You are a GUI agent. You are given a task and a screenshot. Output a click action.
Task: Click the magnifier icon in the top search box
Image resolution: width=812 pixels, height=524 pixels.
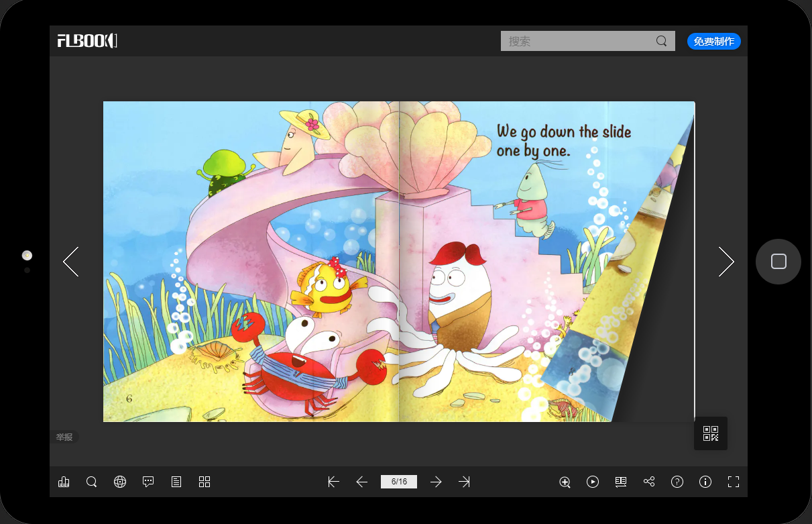point(661,41)
